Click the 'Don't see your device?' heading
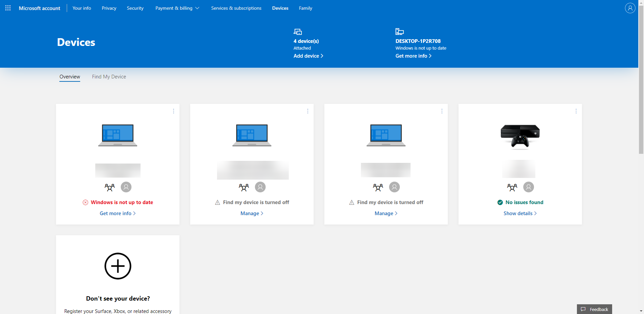Image resolution: width=644 pixels, height=314 pixels. (x=118, y=299)
